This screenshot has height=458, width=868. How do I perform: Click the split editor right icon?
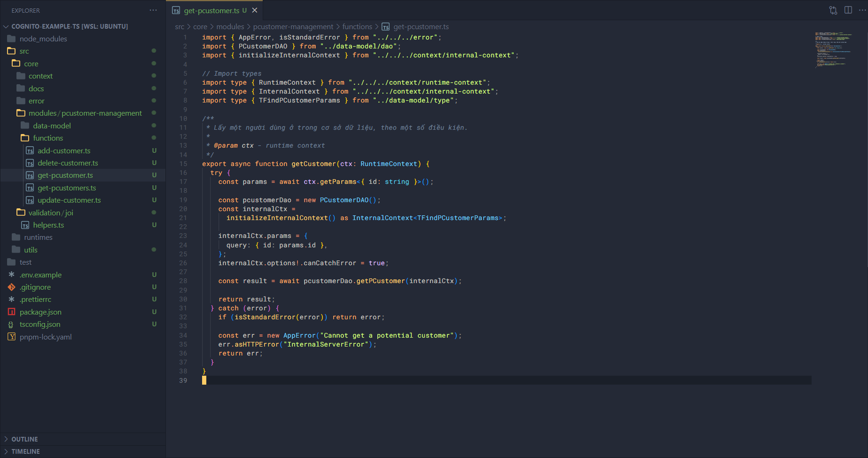pyautogui.click(x=848, y=10)
